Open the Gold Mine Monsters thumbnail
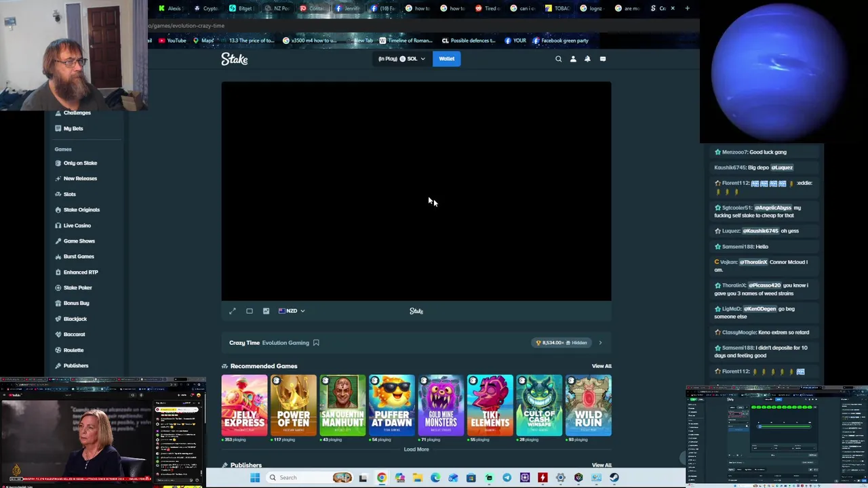The image size is (868, 488). tap(441, 405)
